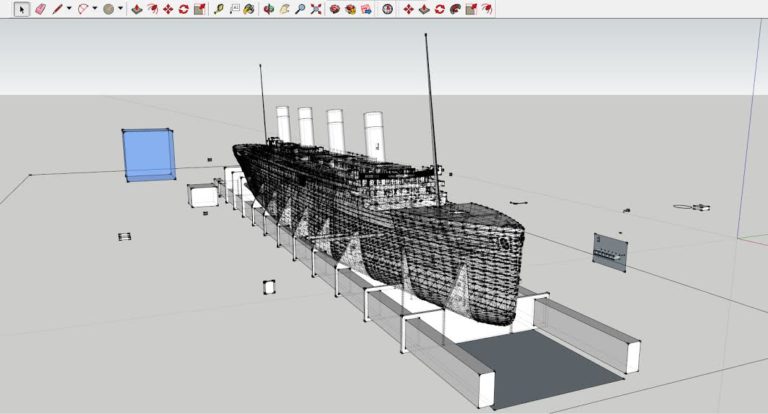Select the arrow Select tool
Viewport: 768px width, 414px height.
(21, 9)
